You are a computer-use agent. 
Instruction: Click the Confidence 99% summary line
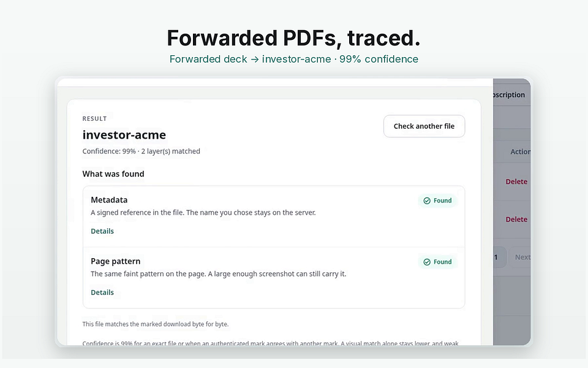(x=141, y=151)
